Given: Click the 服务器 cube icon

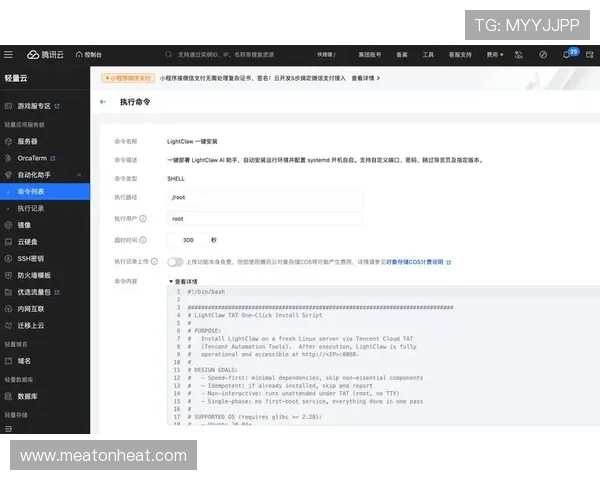Looking at the screenshot, I should [8, 141].
